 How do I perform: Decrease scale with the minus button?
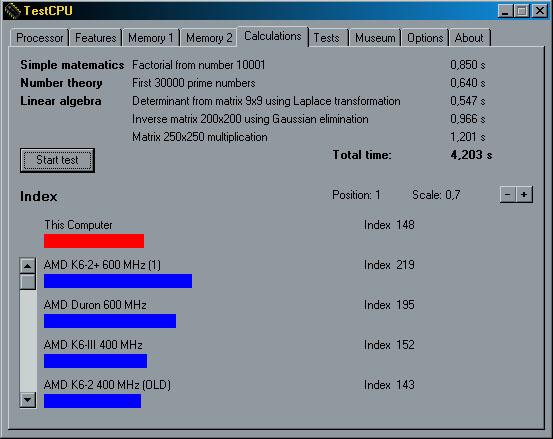[x=508, y=195]
